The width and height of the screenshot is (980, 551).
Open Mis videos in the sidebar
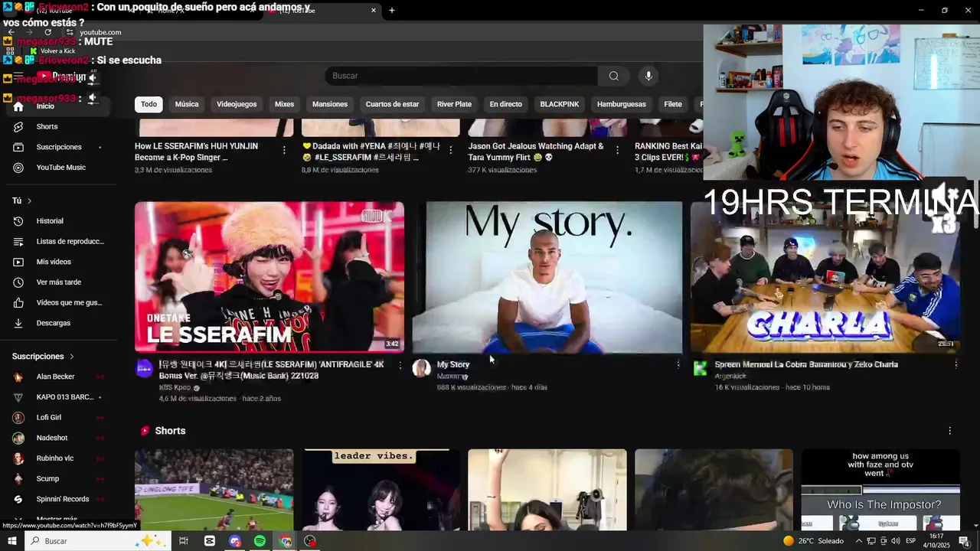point(60,262)
